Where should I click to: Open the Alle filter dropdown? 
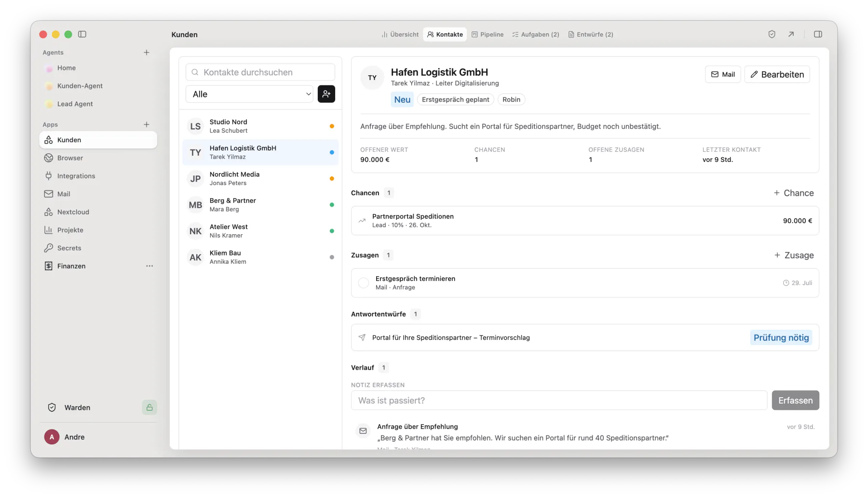click(x=249, y=94)
